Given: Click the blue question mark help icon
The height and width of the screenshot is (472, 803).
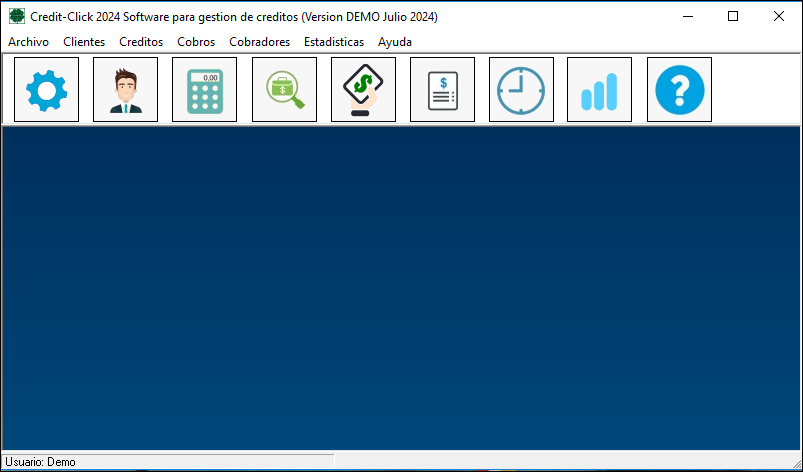Looking at the screenshot, I should [679, 90].
